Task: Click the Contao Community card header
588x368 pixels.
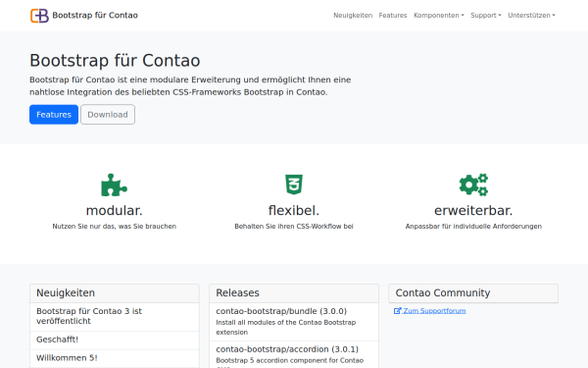Action: [x=473, y=293]
